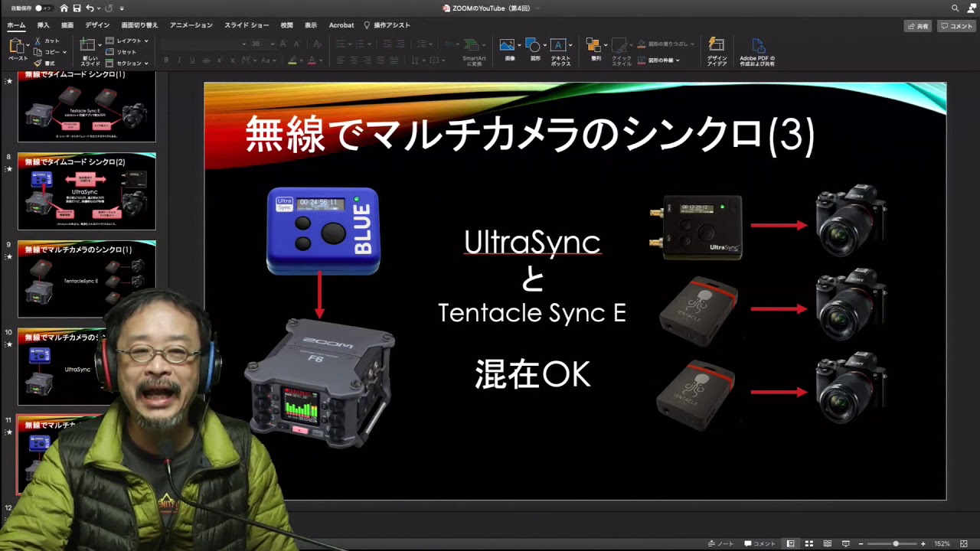Image resolution: width=980 pixels, height=551 pixels.
Task: Select slide 8 thumbnail タイムコード シンクロ(2)
Action: click(87, 191)
